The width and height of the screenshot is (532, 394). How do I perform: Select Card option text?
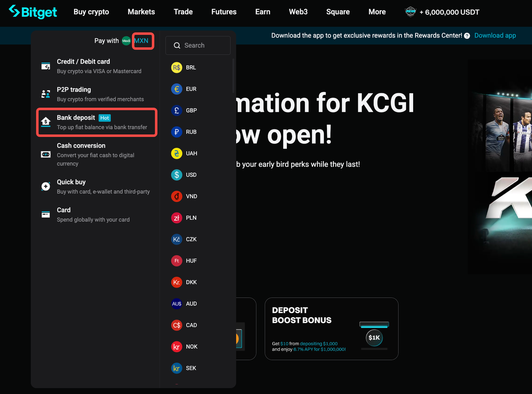point(64,210)
